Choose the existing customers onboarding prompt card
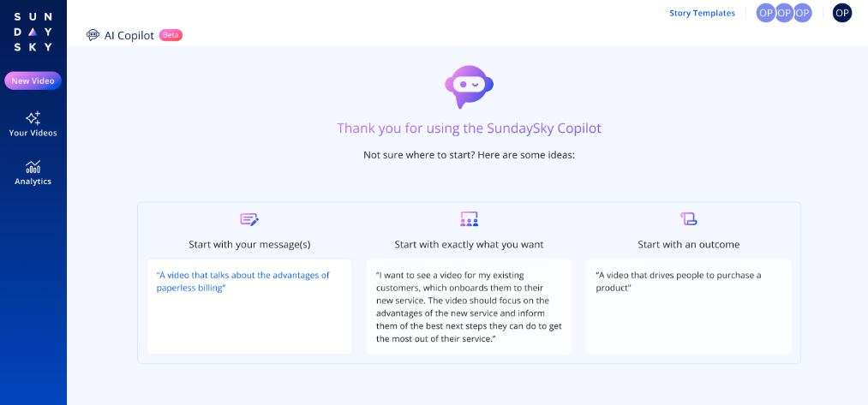The image size is (868, 405). pos(469,307)
